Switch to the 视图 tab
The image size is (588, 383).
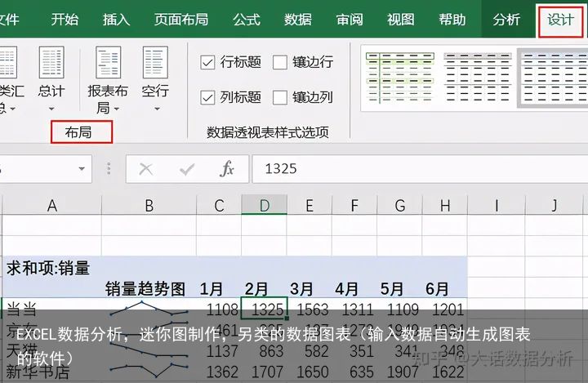pos(400,20)
